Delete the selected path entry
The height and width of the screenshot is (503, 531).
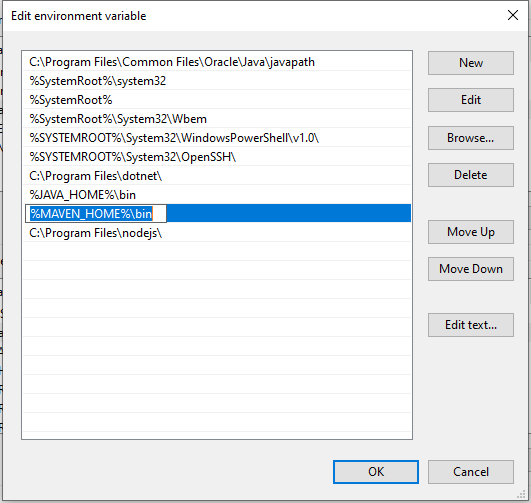(x=471, y=175)
